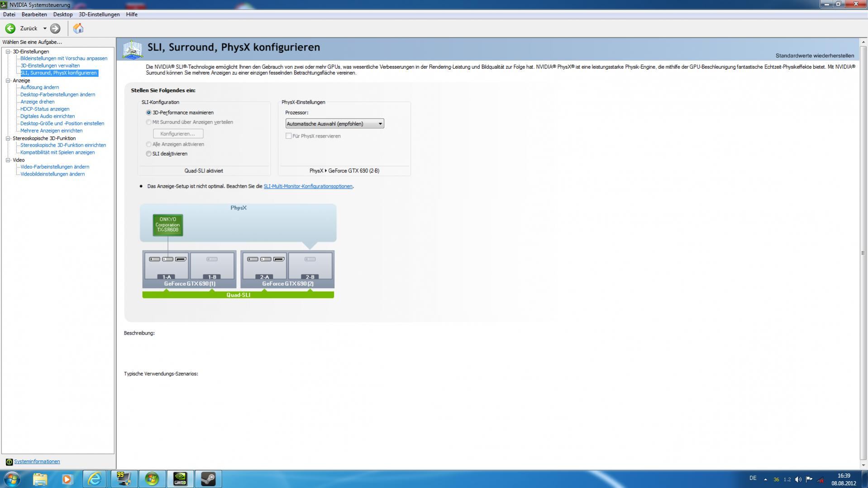Open Internet Explorer from the taskbar
Screen dimensions: 868x488
coord(95,479)
